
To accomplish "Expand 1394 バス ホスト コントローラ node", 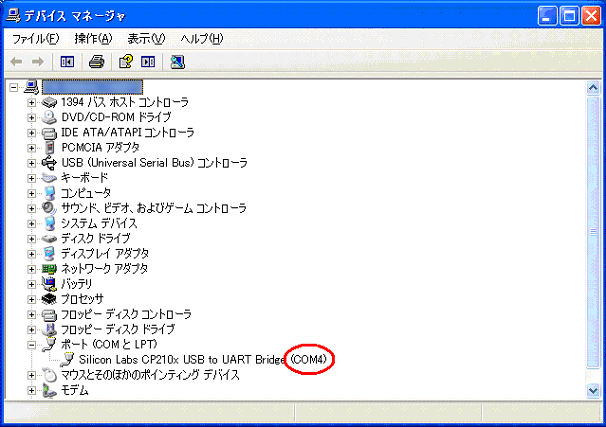I will (x=32, y=102).
